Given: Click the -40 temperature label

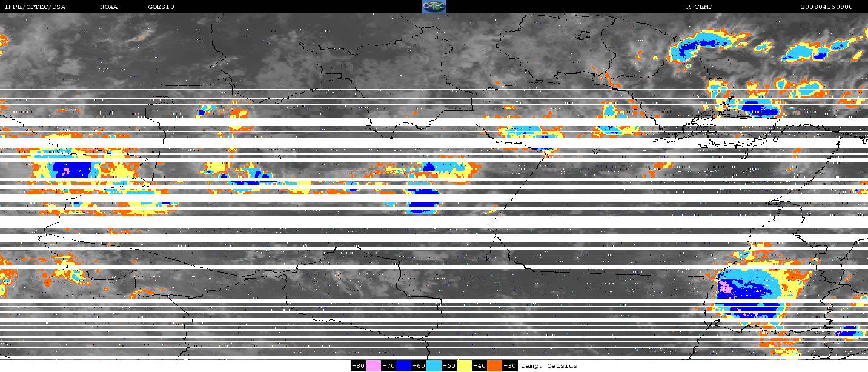Looking at the screenshot, I should [480, 366].
